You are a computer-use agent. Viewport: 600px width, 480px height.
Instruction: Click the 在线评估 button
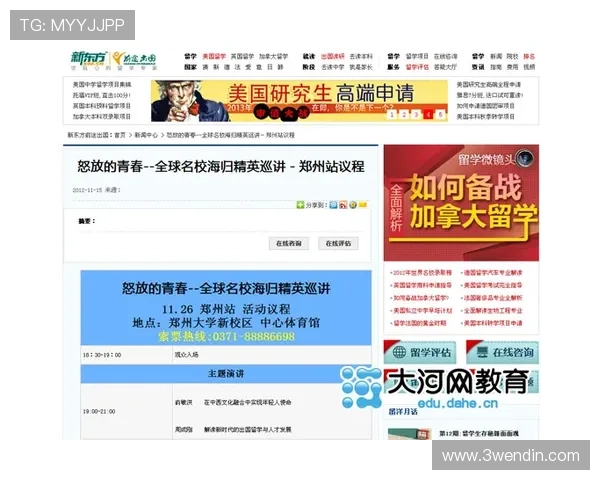pyautogui.click(x=338, y=243)
